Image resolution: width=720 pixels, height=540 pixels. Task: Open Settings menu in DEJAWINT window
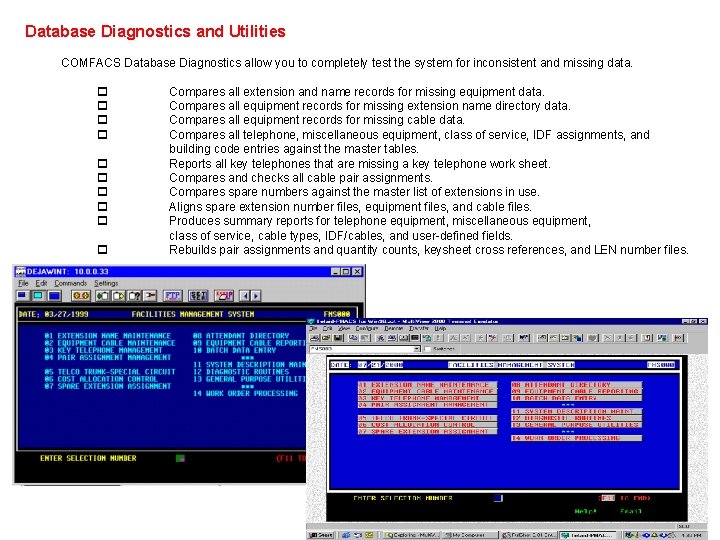pyautogui.click(x=106, y=283)
